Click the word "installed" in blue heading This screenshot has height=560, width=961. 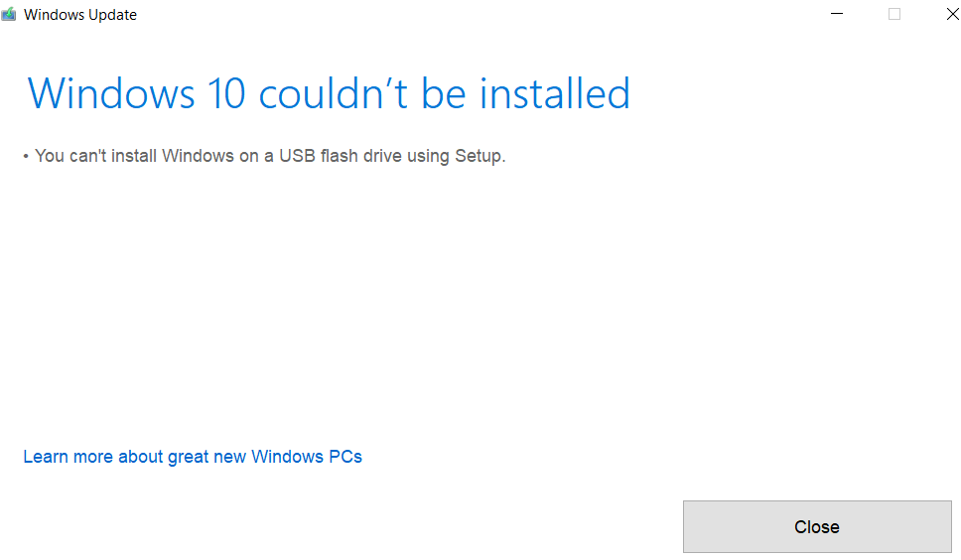tap(555, 93)
